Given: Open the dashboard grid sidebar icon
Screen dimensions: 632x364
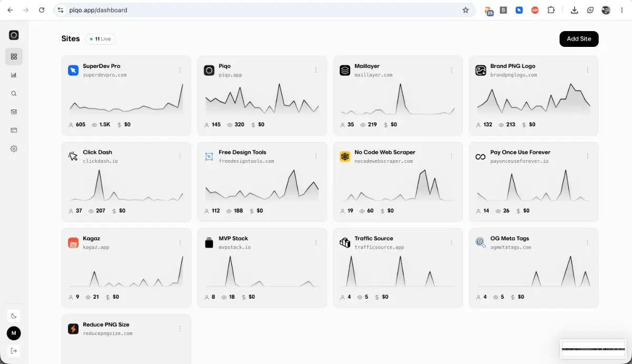Looking at the screenshot, I should click(14, 56).
